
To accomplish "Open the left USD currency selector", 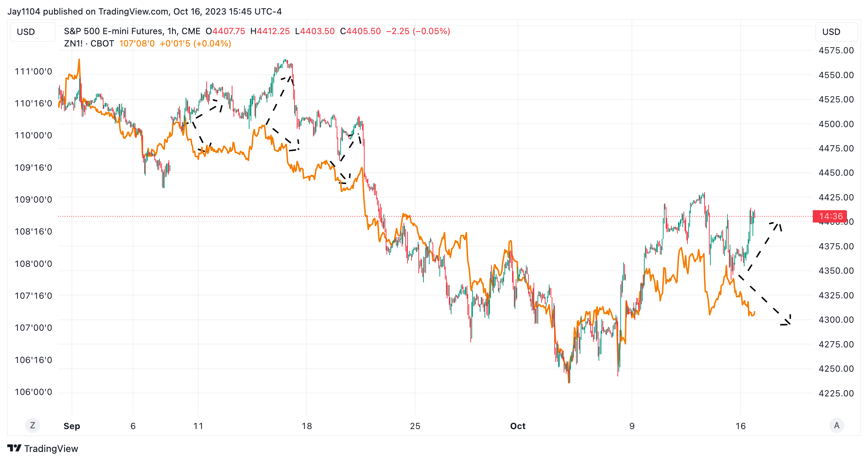I will pos(33,32).
